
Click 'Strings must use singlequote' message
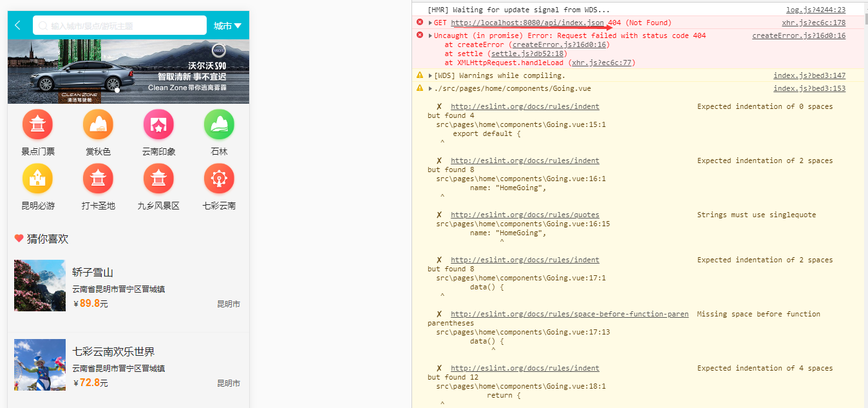point(757,215)
